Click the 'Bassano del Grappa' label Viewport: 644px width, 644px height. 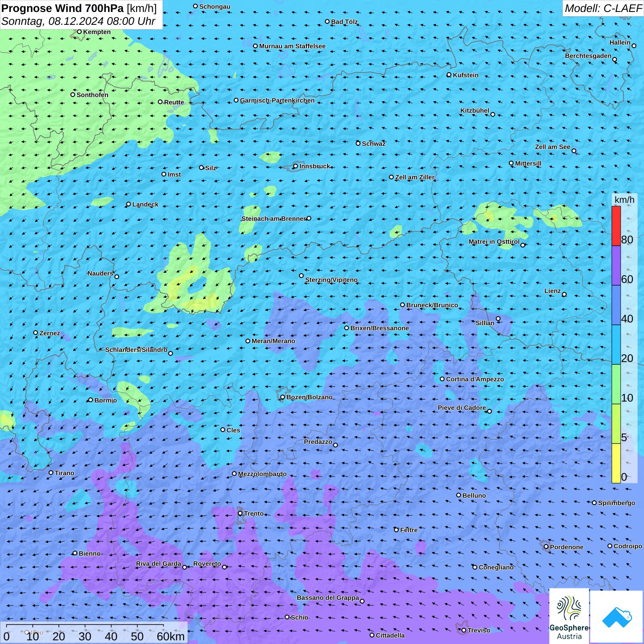(328, 598)
